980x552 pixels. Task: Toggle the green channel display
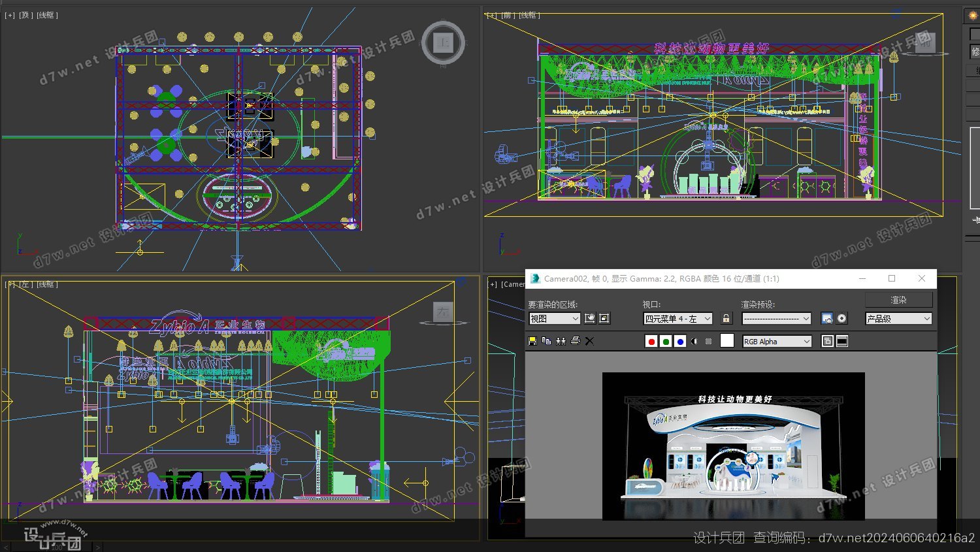coord(666,341)
